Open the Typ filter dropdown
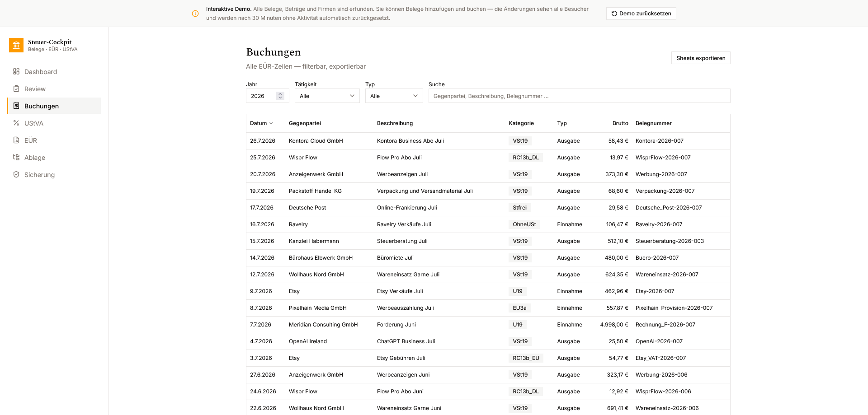This screenshot has width=868, height=415. (394, 96)
